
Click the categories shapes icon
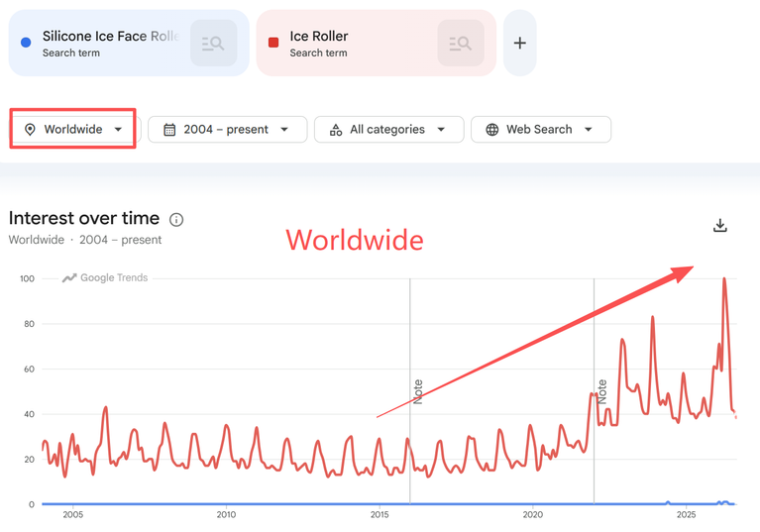(x=336, y=130)
